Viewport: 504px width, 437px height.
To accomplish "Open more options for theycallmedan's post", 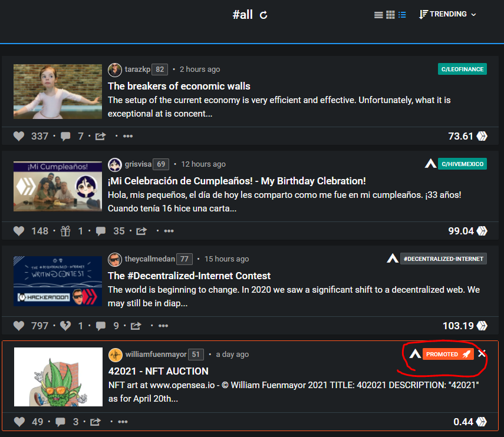I will click(163, 326).
